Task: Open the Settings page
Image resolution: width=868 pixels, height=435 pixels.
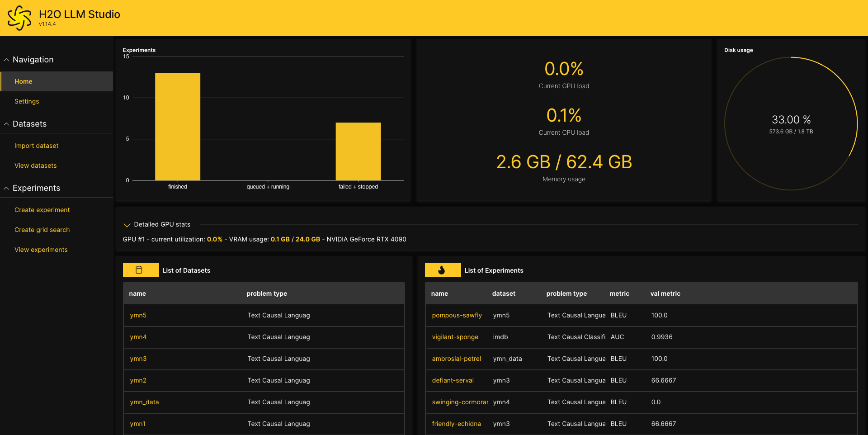Action: tap(27, 101)
